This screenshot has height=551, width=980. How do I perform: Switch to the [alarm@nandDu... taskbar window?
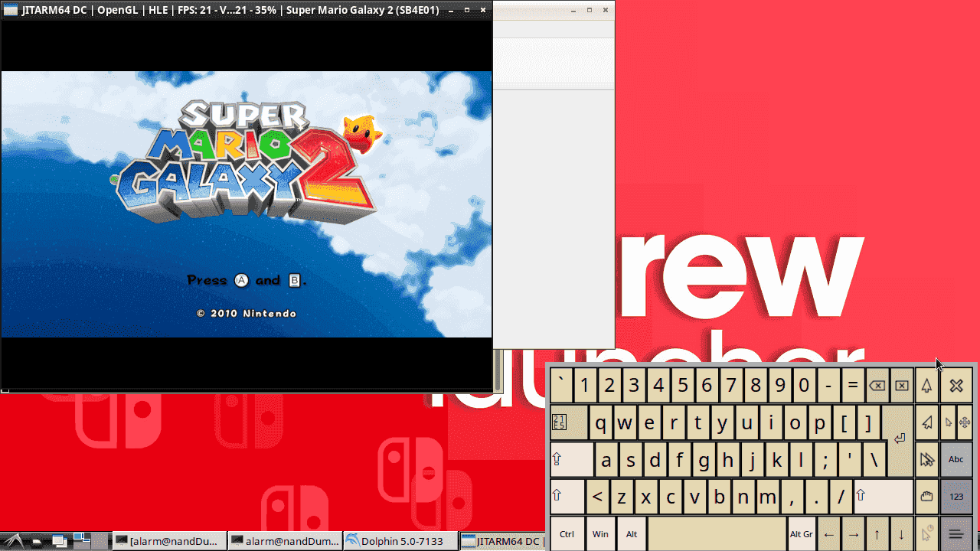coord(170,541)
